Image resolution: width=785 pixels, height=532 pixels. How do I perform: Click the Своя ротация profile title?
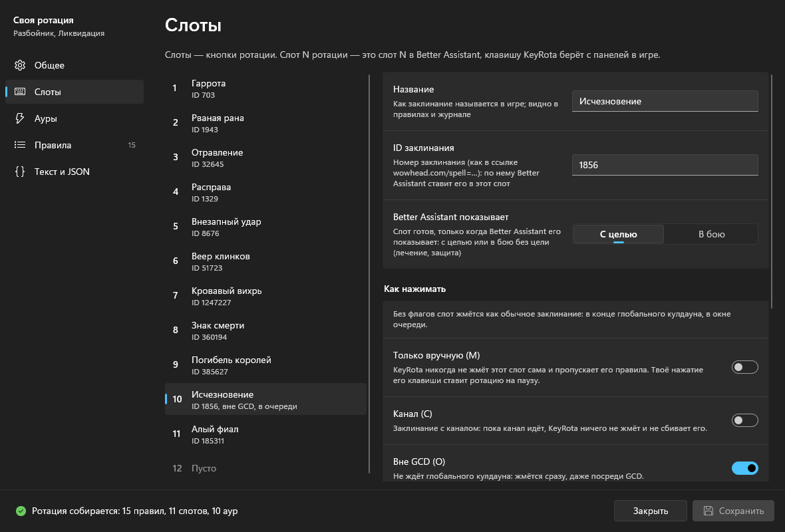pyautogui.click(x=43, y=20)
